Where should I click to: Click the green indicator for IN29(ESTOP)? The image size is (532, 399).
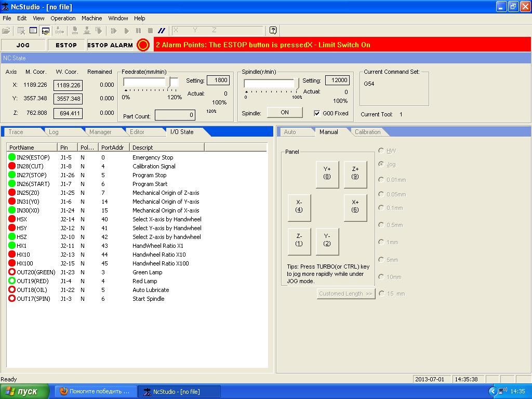[12, 157]
